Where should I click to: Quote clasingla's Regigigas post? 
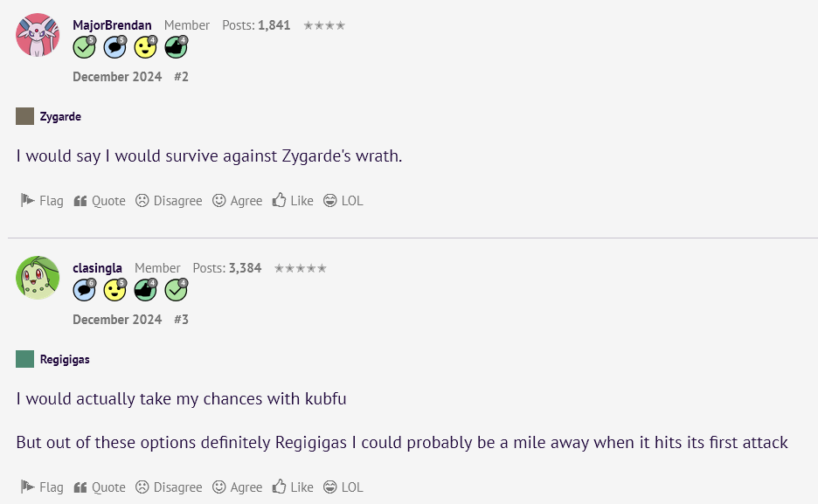click(100, 487)
